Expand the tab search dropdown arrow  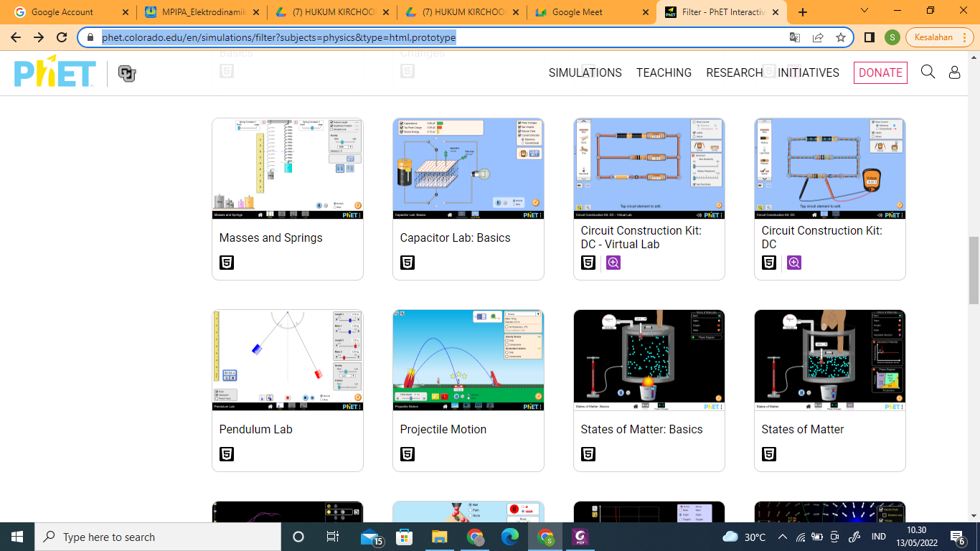pyautogui.click(x=864, y=11)
